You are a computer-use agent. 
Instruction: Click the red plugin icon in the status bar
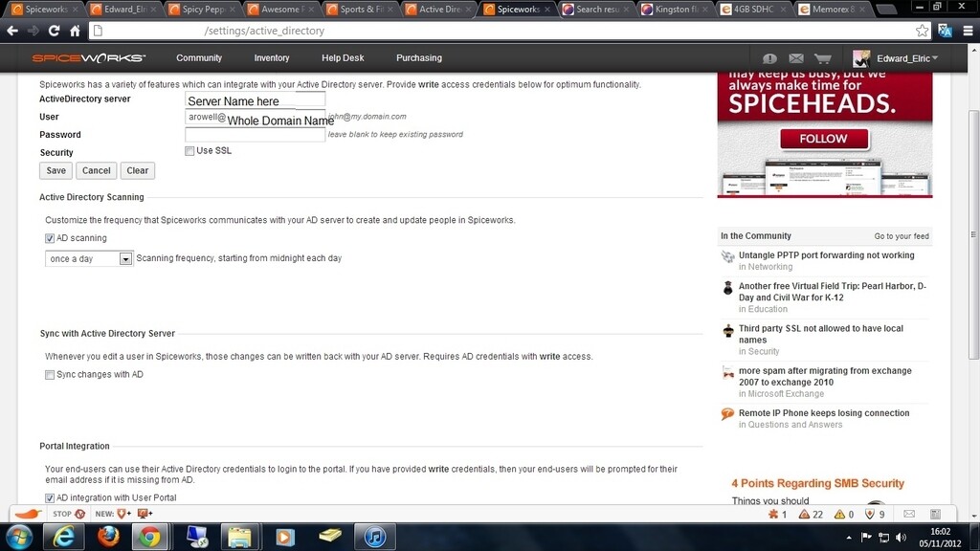coord(774,514)
